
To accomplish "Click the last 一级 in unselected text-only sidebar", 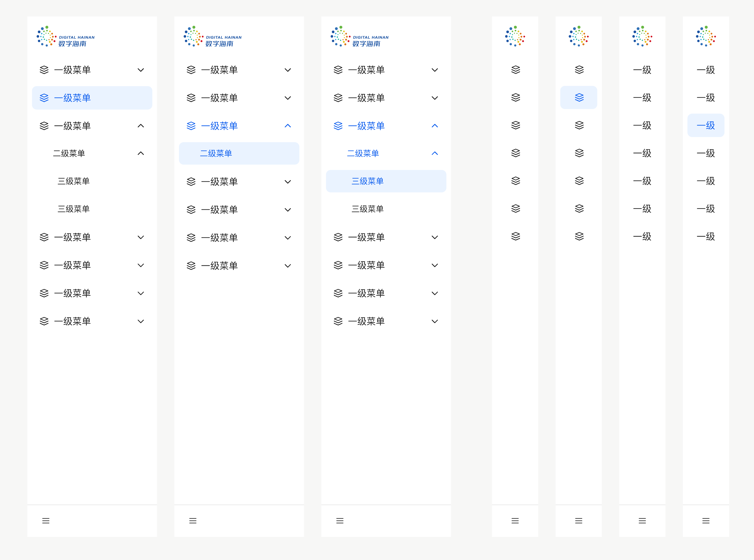I will pyautogui.click(x=642, y=236).
